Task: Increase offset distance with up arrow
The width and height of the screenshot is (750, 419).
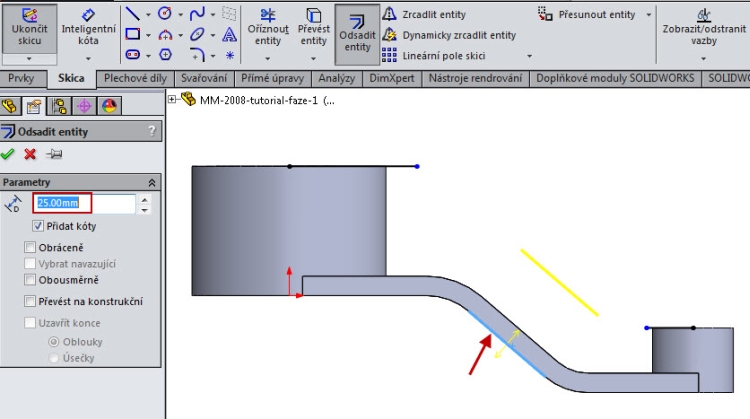Action: (x=144, y=198)
